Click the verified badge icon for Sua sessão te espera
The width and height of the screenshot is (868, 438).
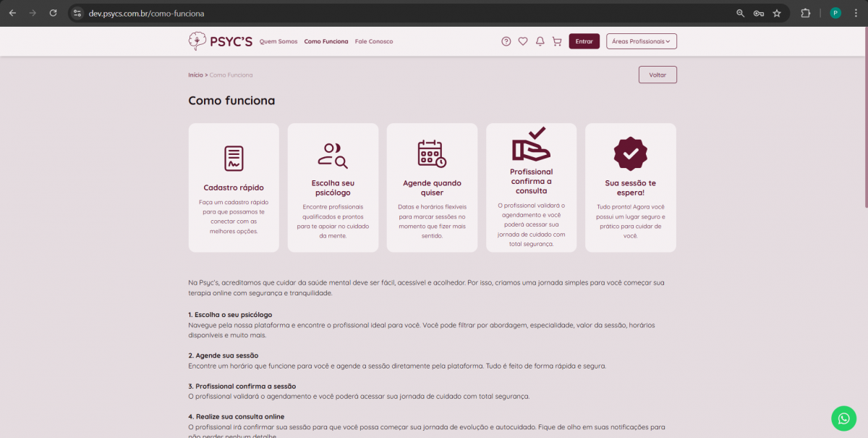point(630,153)
